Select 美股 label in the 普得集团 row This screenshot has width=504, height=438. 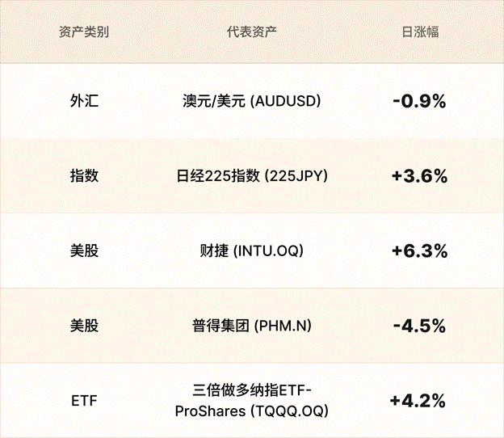tap(84, 326)
